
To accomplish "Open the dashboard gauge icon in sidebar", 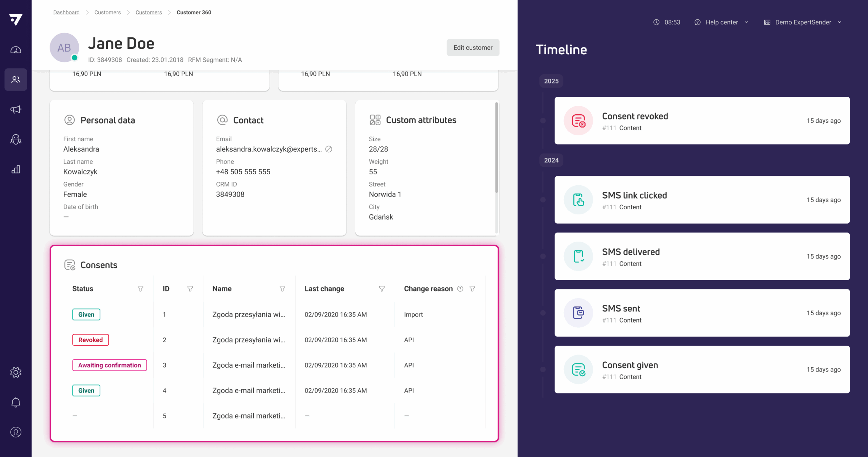I will coord(16,50).
